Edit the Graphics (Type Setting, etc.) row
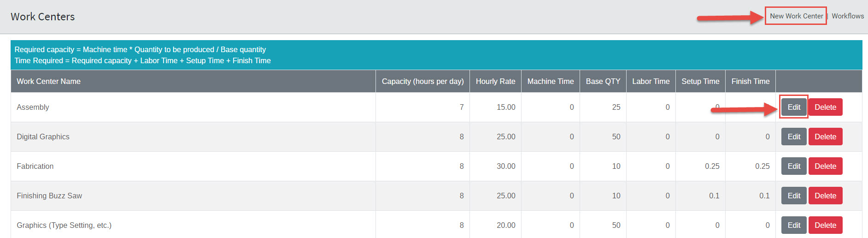The image size is (868, 238). point(794,226)
